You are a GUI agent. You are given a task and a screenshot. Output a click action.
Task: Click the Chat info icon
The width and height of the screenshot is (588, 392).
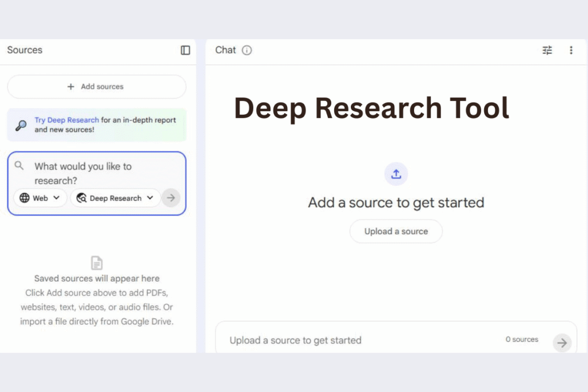pyautogui.click(x=247, y=50)
